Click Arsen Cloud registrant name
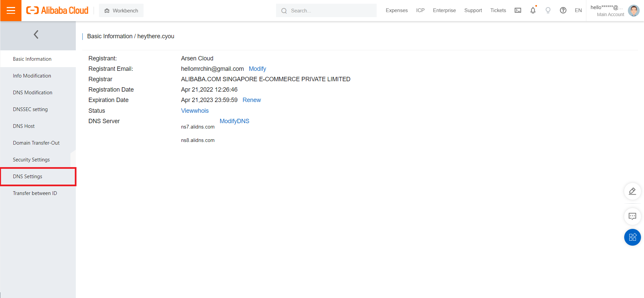644x298 pixels. click(x=197, y=58)
